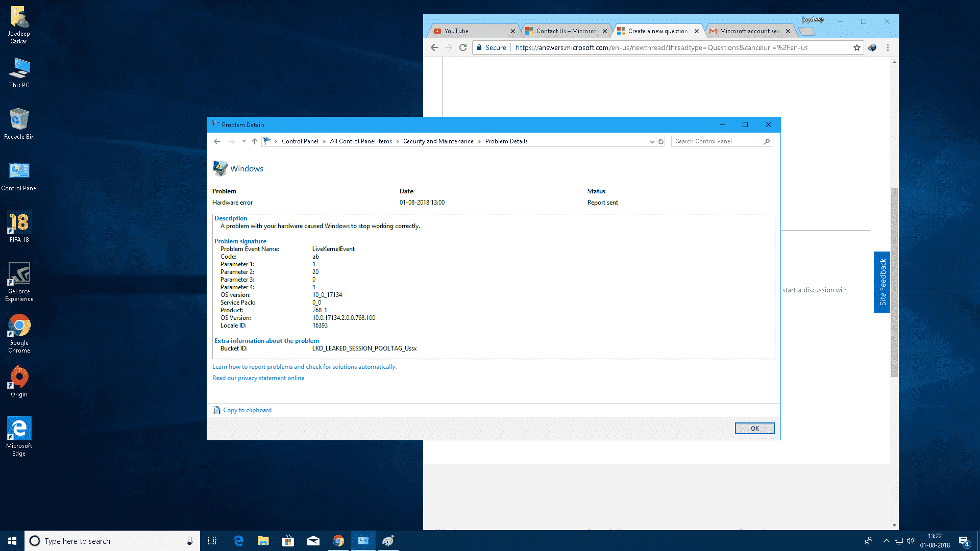980x551 pixels.
Task: Open Chrome three-dot menu
Action: [x=888, y=47]
